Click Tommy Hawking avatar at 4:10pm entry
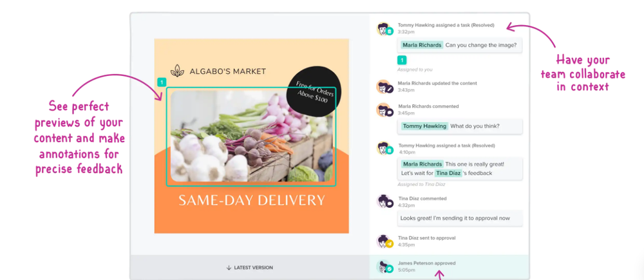Screen dimensions: 644x280 pos(384,149)
